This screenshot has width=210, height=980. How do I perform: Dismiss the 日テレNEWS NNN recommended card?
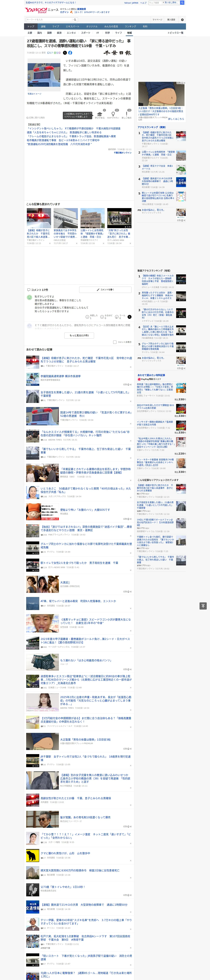pyautogui.click(x=130, y=244)
